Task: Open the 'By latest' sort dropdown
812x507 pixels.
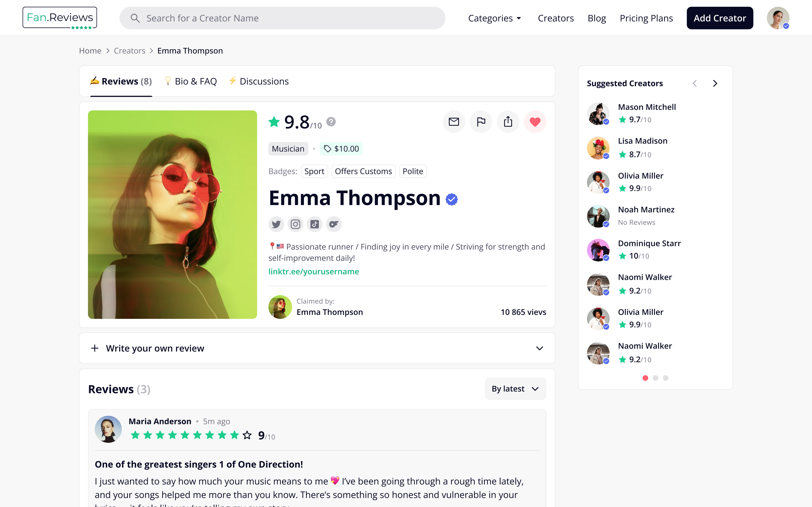Action: coord(515,388)
